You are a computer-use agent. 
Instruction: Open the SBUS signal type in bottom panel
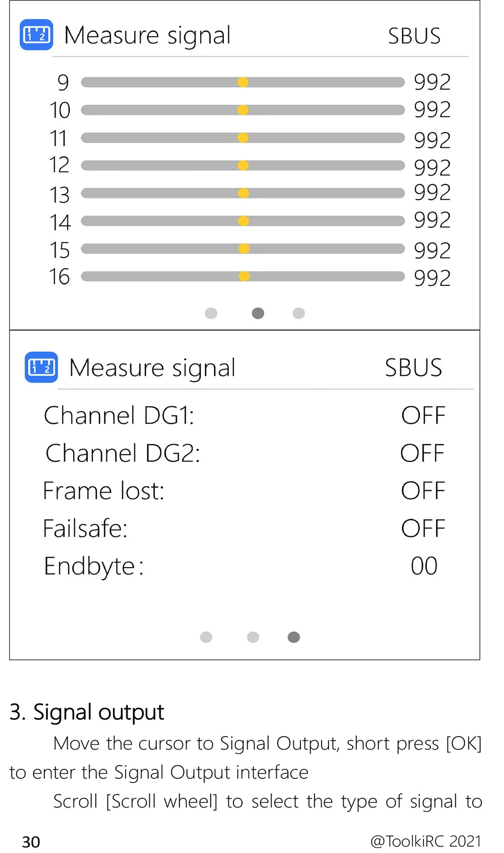click(x=414, y=368)
